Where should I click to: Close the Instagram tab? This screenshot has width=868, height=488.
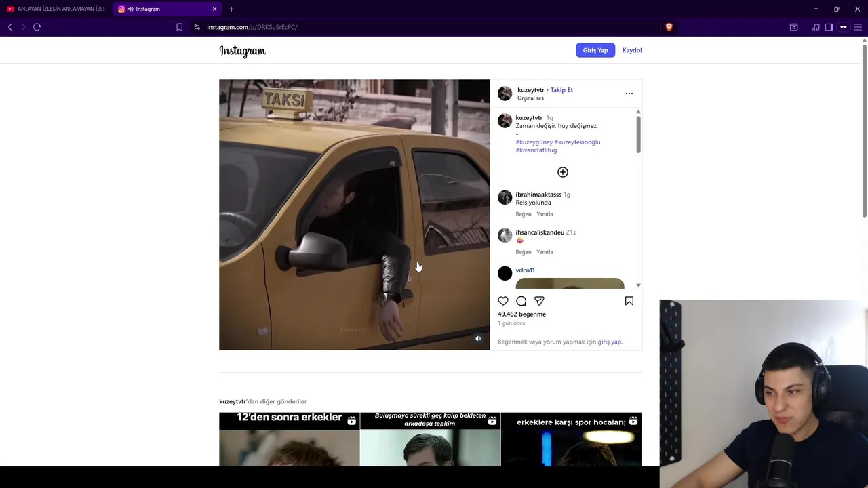pos(215,9)
